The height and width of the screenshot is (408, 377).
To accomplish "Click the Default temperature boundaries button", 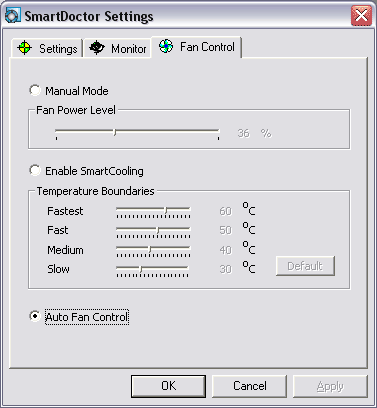I will tap(305, 266).
